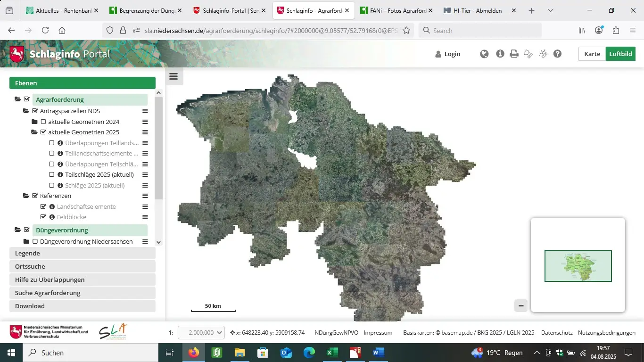The height and width of the screenshot is (362, 644).
Task: Toggle the sidebar with the hamburger button
Action: click(173, 77)
